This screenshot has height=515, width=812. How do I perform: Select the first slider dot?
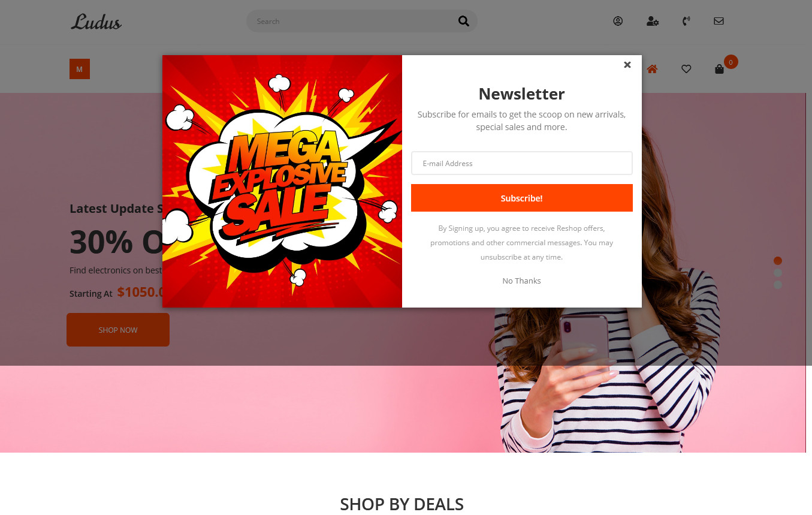[x=778, y=261]
